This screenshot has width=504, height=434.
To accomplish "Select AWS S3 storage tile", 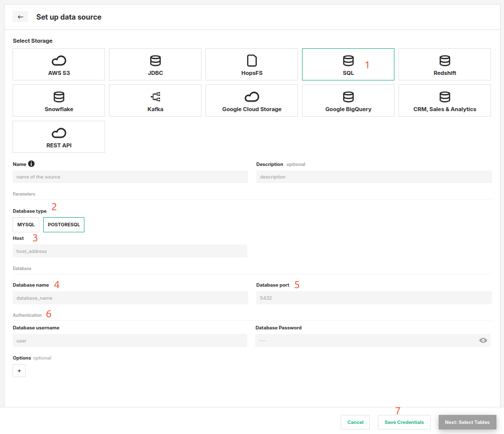I will point(59,64).
